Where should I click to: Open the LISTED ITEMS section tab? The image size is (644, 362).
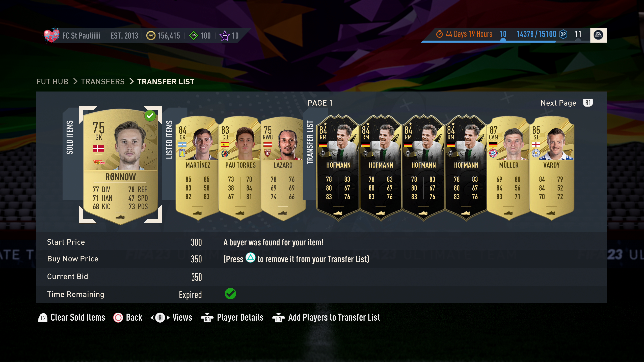pyautogui.click(x=169, y=140)
